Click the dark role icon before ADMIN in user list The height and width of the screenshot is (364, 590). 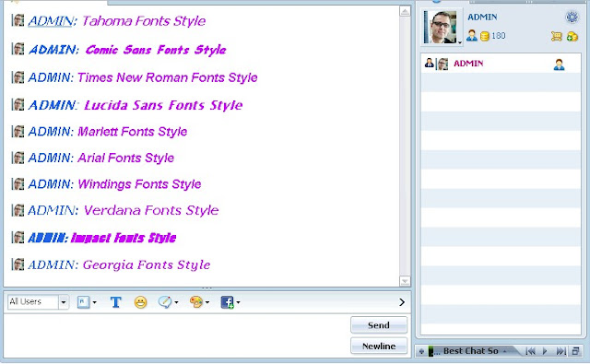click(429, 63)
